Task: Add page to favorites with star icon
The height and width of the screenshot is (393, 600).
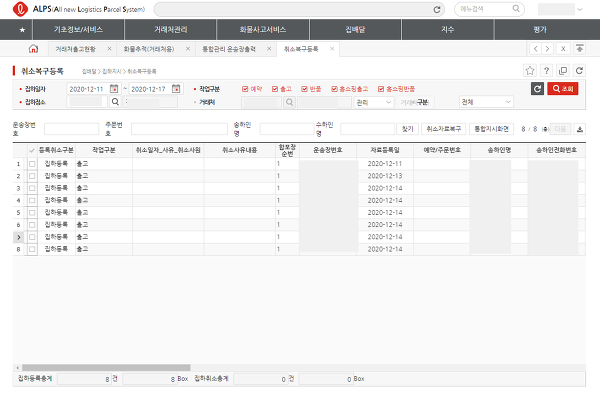Action: click(530, 70)
